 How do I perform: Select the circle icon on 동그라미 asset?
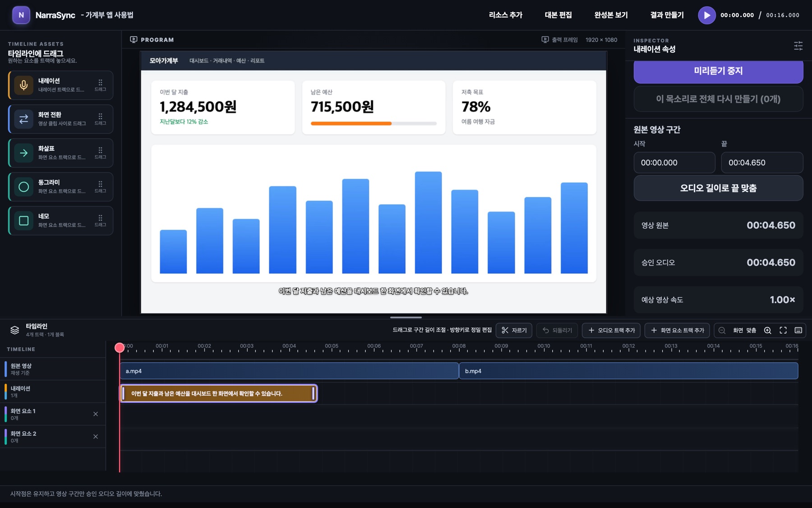pos(24,186)
